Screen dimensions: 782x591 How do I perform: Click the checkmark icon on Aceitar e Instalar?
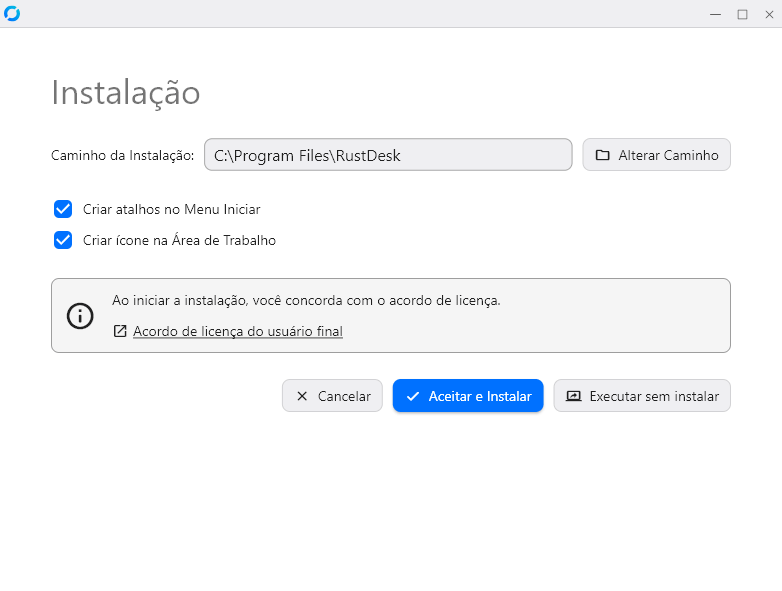point(412,396)
